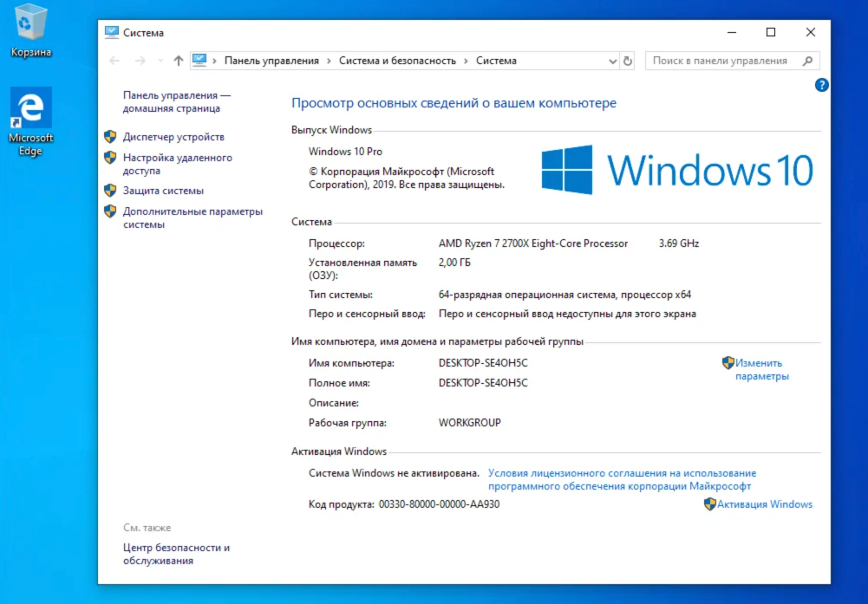This screenshot has width=868, height=604.
Task: Click the WORKGROUP value
Action: 469,423
